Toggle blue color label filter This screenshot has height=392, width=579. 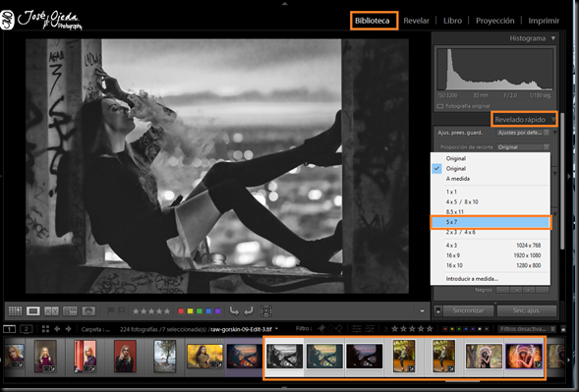[x=466, y=329]
